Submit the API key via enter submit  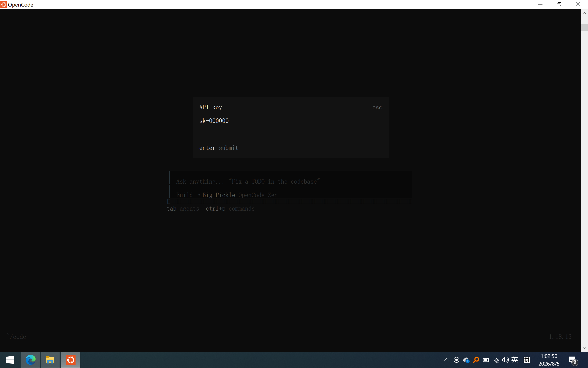click(219, 148)
